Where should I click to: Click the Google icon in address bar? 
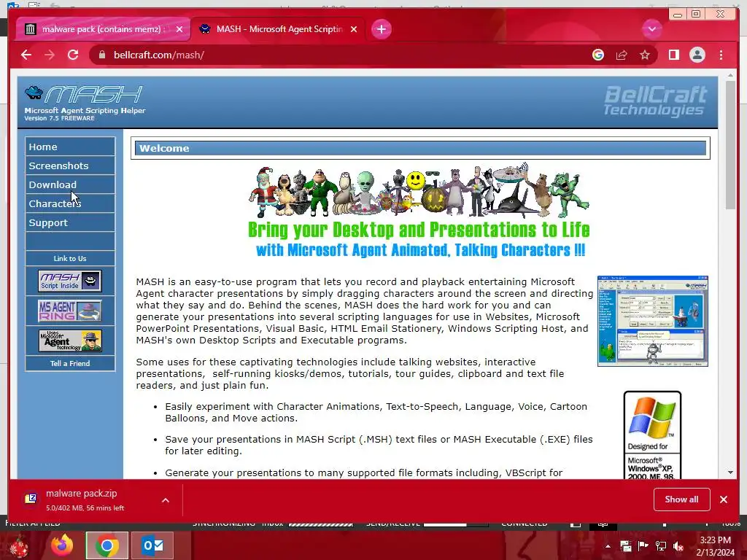click(598, 55)
